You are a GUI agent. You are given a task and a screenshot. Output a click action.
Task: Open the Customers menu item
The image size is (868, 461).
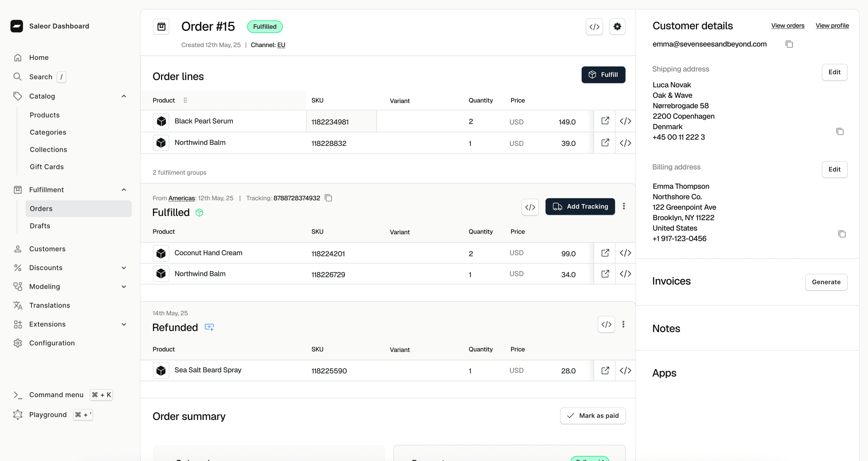47,249
